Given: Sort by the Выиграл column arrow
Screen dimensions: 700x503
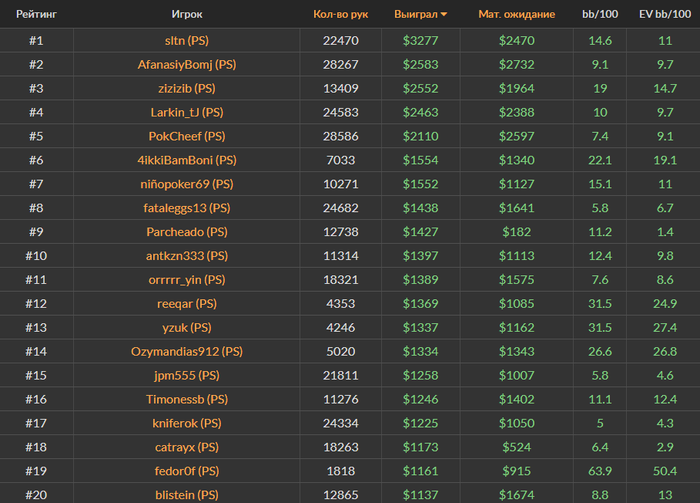Looking at the screenshot, I should coord(444,15).
